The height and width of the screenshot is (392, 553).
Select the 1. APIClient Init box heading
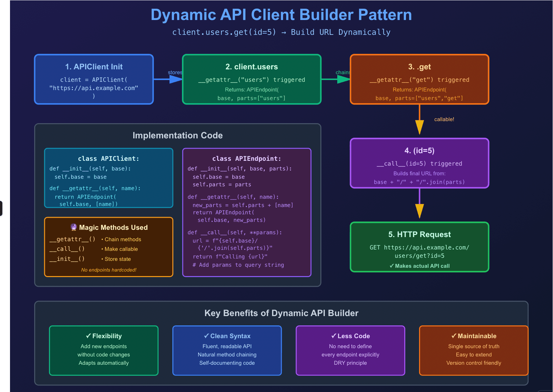click(94, 67)
